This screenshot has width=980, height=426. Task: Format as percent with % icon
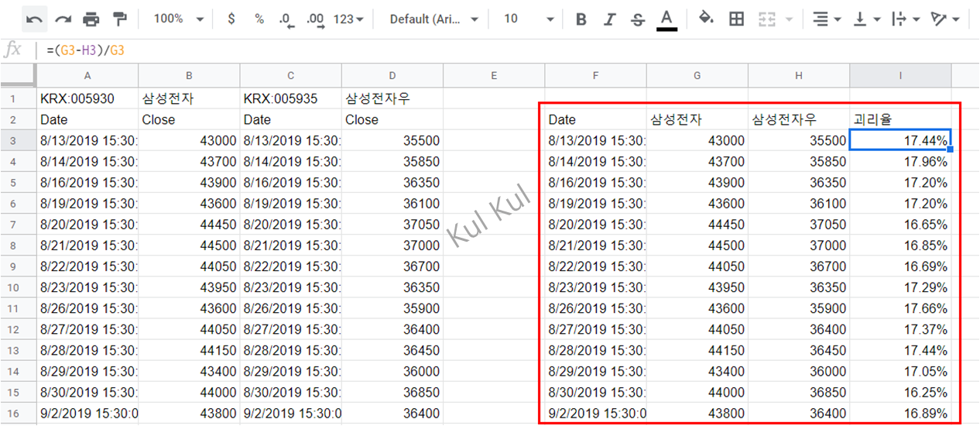click(x=259, y=19)
